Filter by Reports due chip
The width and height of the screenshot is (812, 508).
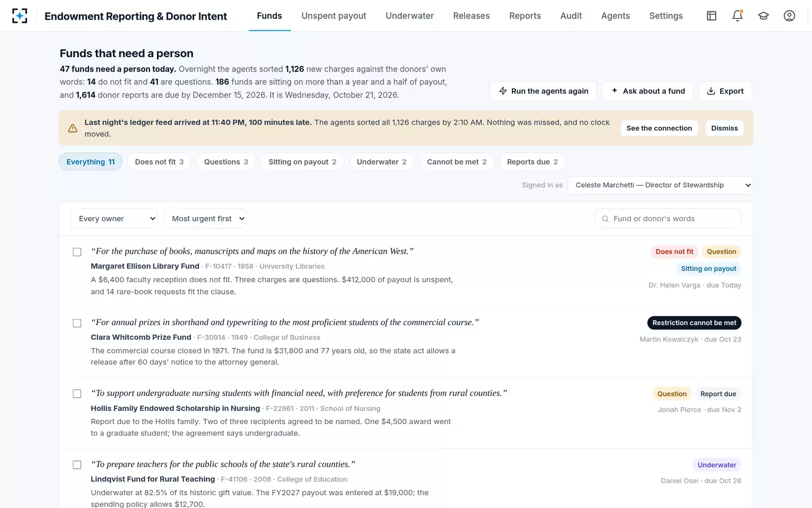pos(532,162)
